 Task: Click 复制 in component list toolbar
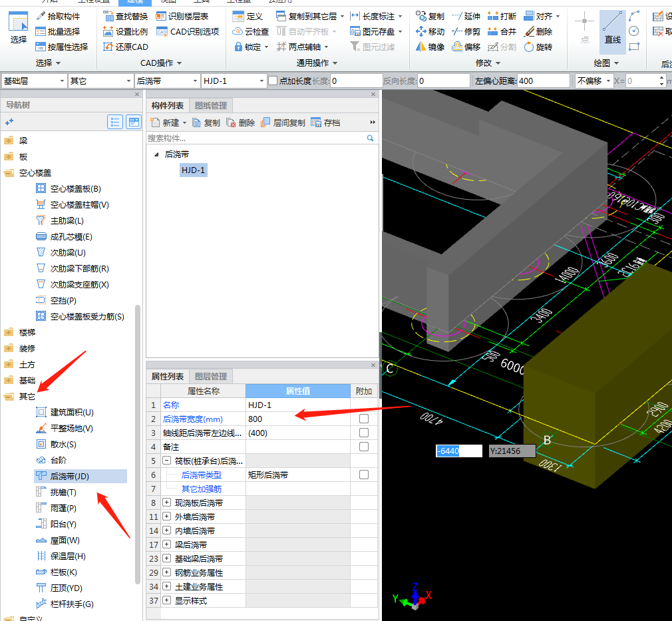(206, 122)
